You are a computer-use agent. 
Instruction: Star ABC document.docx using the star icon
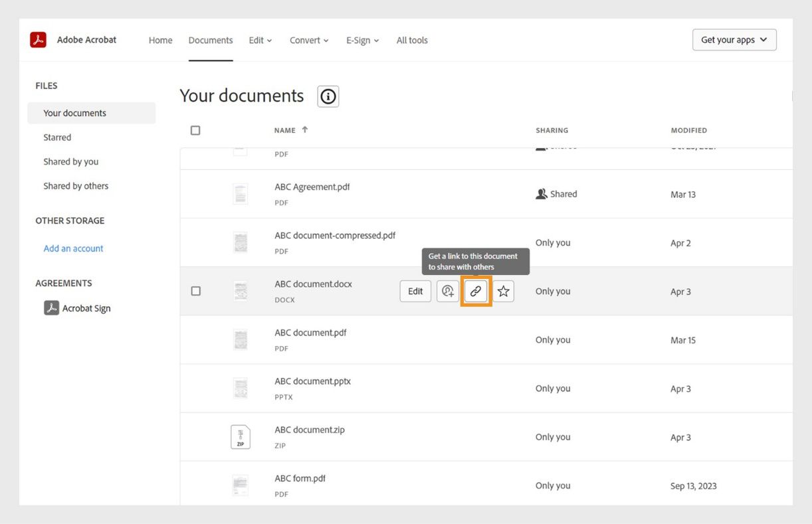point(503,291)
